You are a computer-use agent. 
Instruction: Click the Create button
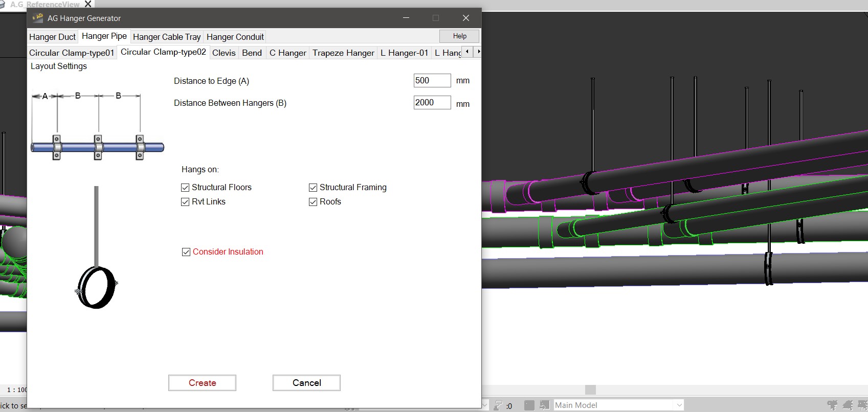point(202,383)
